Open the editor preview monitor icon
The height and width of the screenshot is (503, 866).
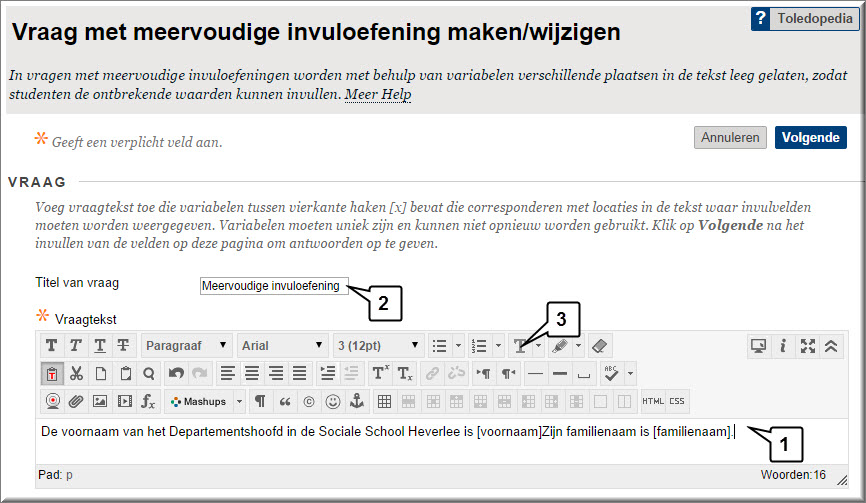pos(758,346)
